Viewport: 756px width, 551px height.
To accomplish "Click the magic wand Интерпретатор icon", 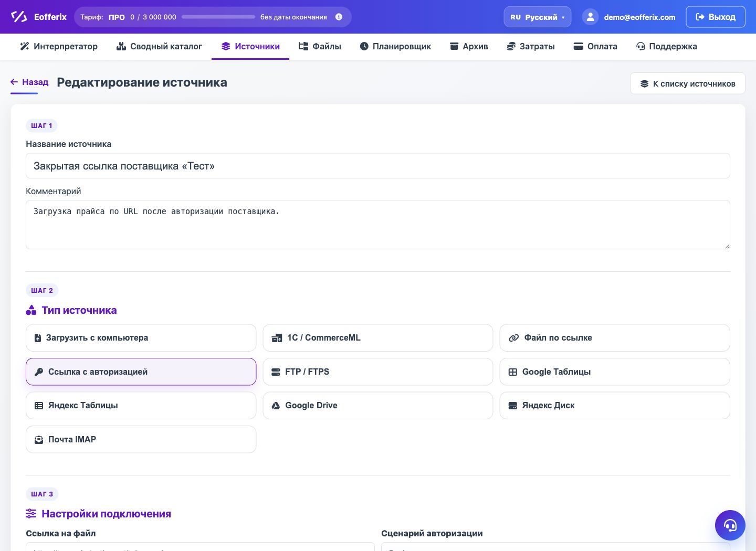I will (25, 46).
